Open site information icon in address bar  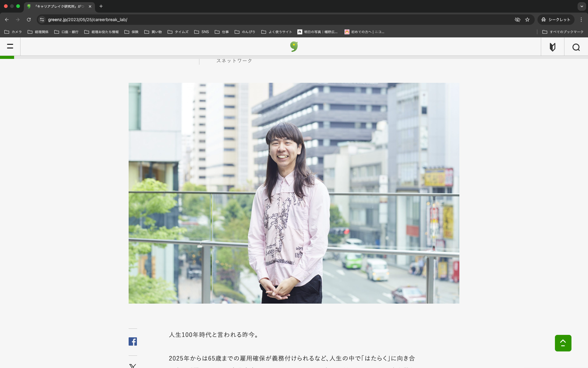click(x=42, y=20)
